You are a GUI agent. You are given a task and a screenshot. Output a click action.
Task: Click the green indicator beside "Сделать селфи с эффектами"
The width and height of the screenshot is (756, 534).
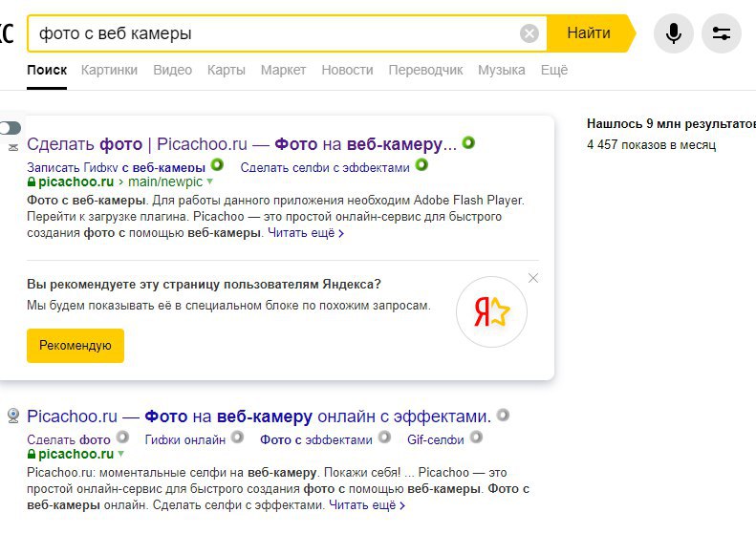point(421,165)
